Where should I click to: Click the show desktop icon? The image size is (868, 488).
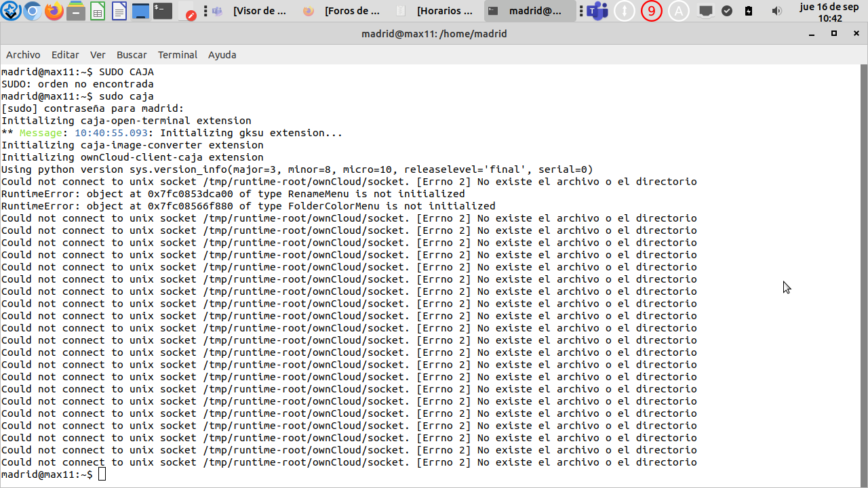coord(140,11)
